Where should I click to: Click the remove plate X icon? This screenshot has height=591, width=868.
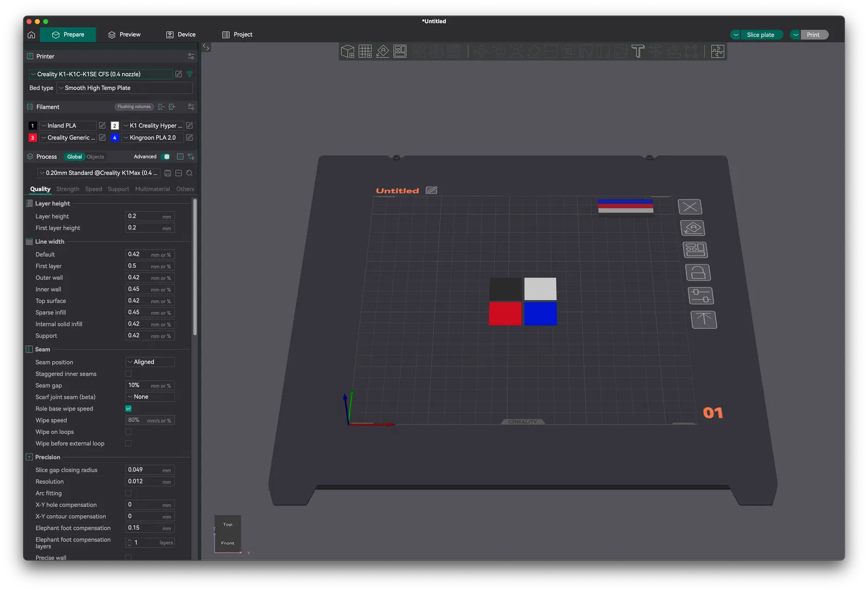pyautogui.click(x=690, y=207)
